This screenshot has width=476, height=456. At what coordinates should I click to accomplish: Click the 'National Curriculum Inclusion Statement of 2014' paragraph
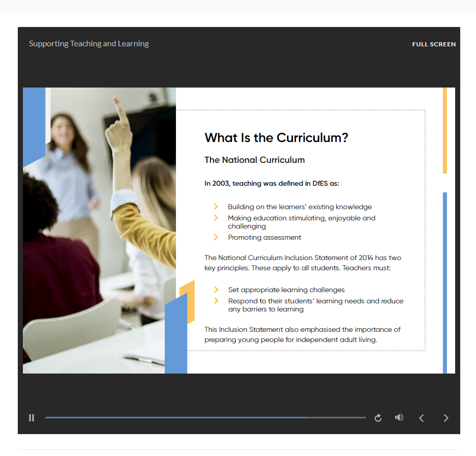(303, 263)
